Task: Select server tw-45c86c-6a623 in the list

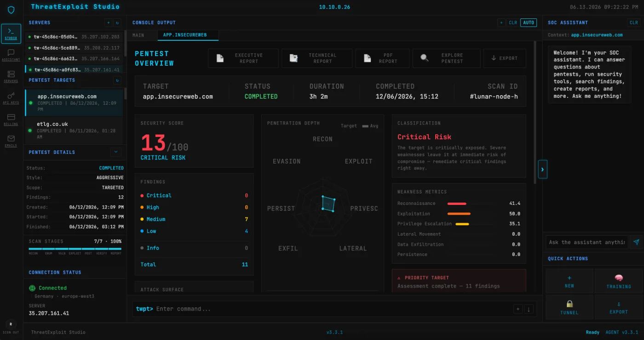Action: 75,59
